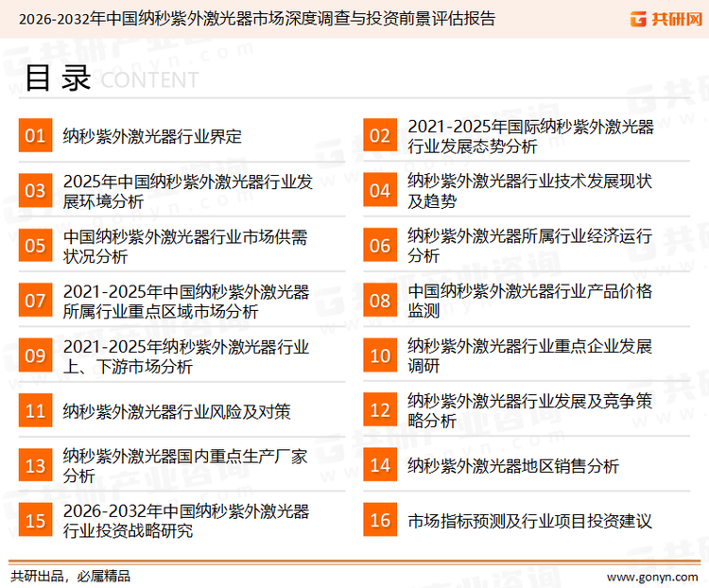Choose chapter 行业投资战略研究
The width and height of the screenshot is (709, 588).
(x=186, y=521)
